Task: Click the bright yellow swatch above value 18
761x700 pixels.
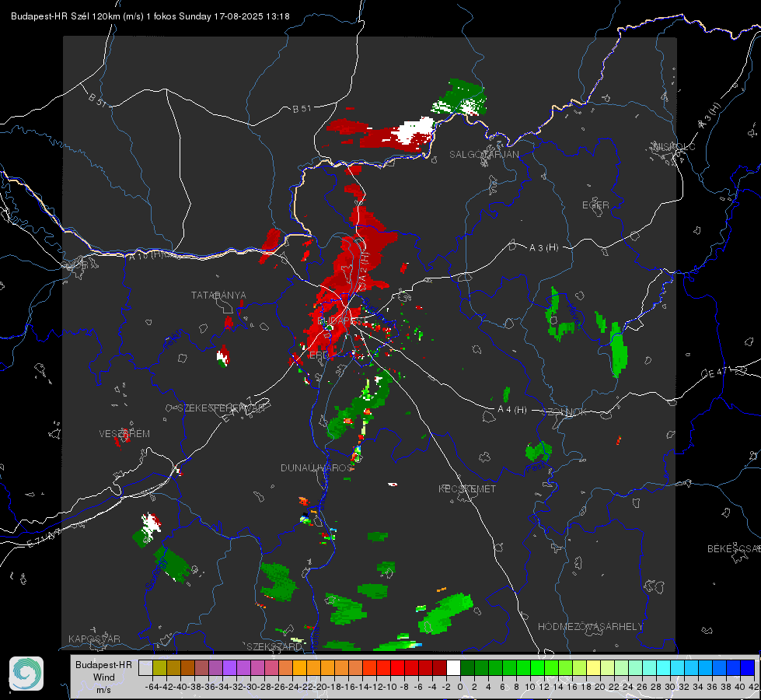Action: pos(594,668)
